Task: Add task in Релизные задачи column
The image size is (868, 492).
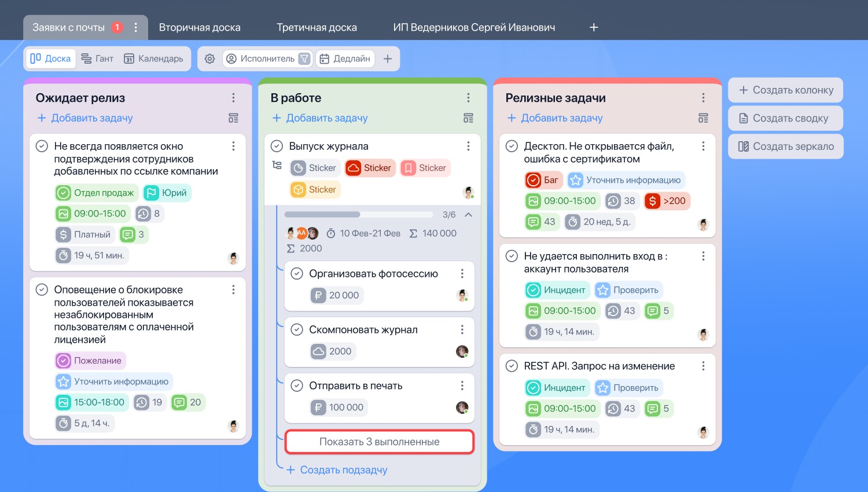Action: 555,118
